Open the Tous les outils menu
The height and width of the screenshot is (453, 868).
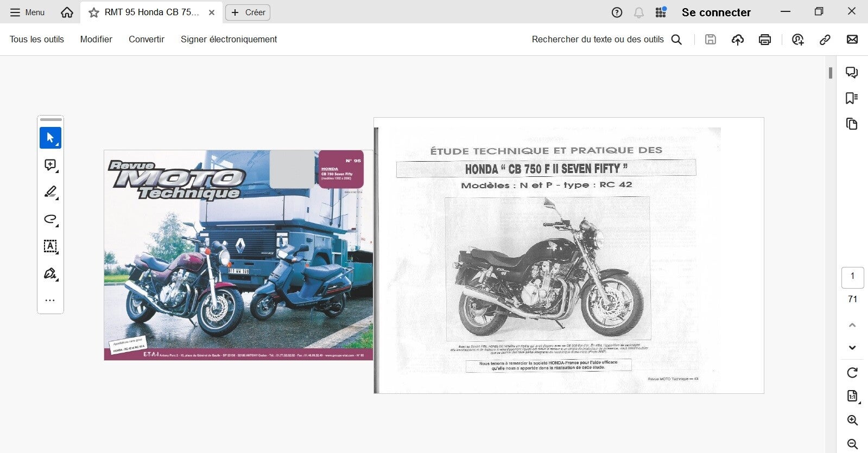pyautogui.click(x=37, y=39)
